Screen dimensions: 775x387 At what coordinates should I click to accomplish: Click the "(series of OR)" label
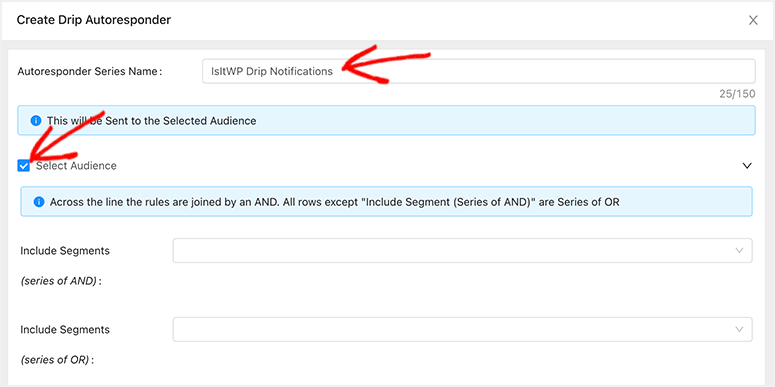(x=57, y=360)
